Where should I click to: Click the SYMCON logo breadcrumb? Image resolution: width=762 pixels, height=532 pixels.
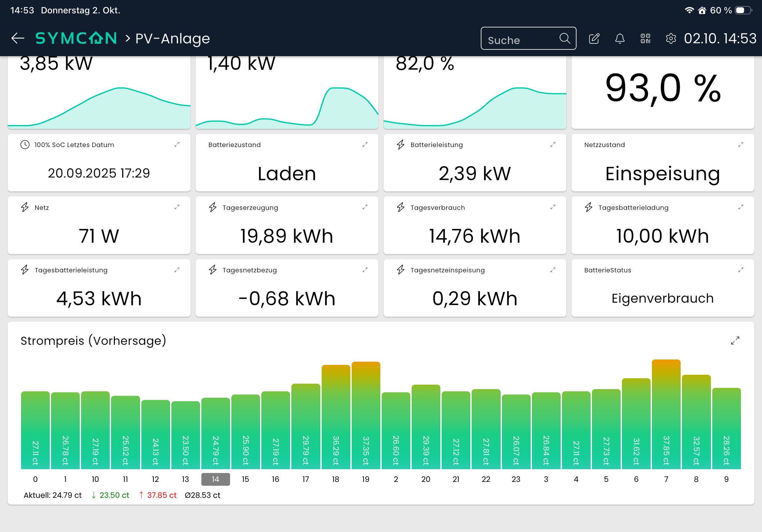(x=76, y=39)
